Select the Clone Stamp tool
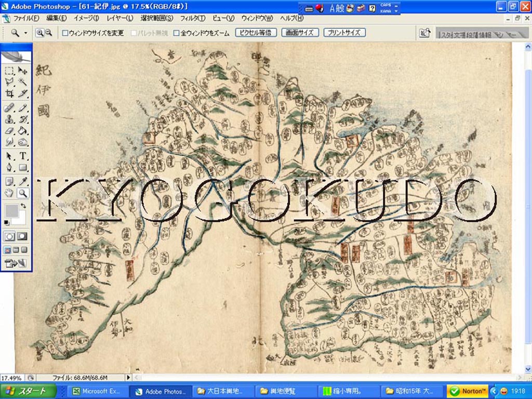Screen dimensions: 532x399 coord(9,119)
